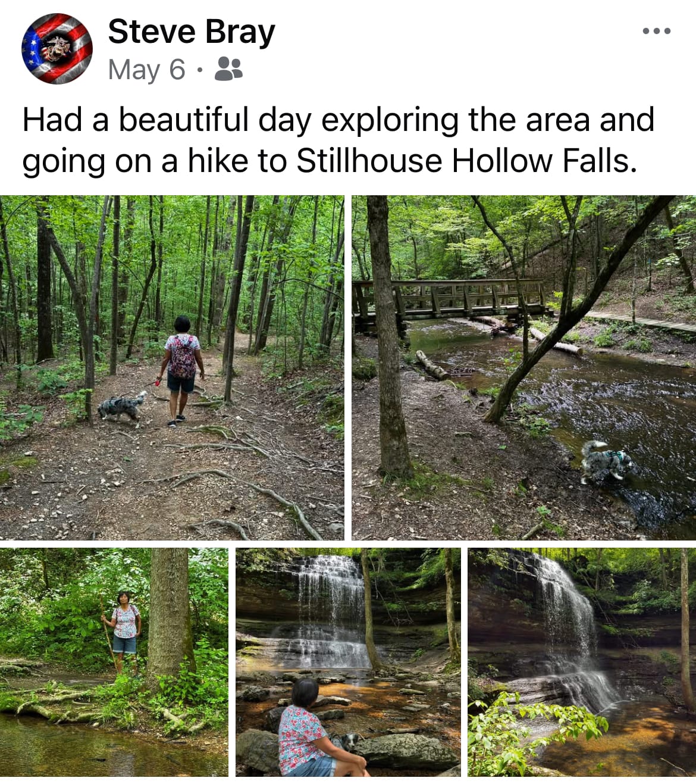Tap the dog standing in the creek

[605, 461]
